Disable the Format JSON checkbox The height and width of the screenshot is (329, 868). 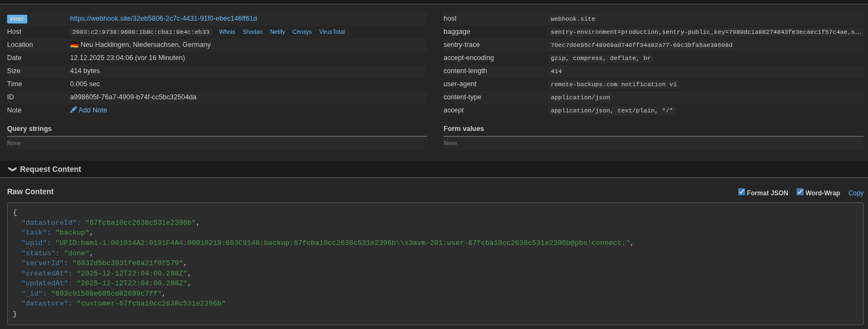(741, 192)
